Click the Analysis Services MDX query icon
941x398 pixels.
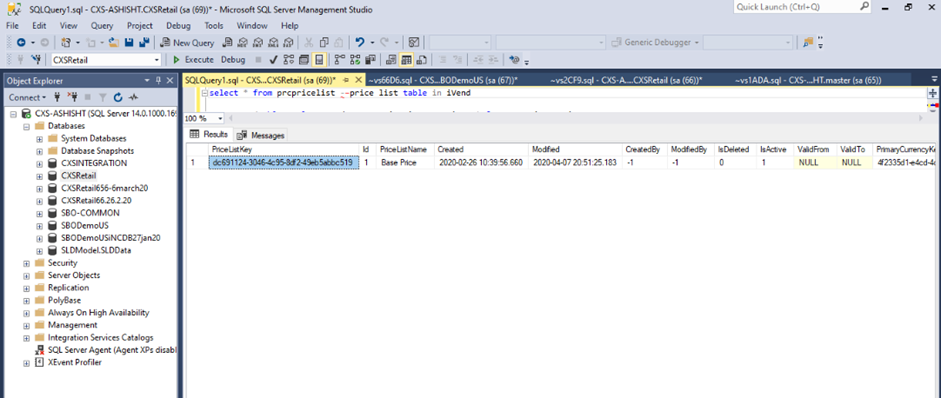[242, 43]
